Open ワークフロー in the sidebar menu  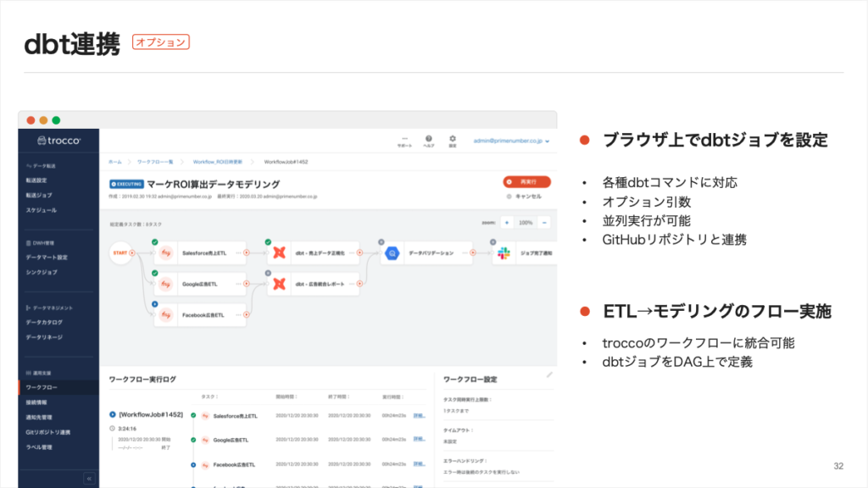click(42, 387)
